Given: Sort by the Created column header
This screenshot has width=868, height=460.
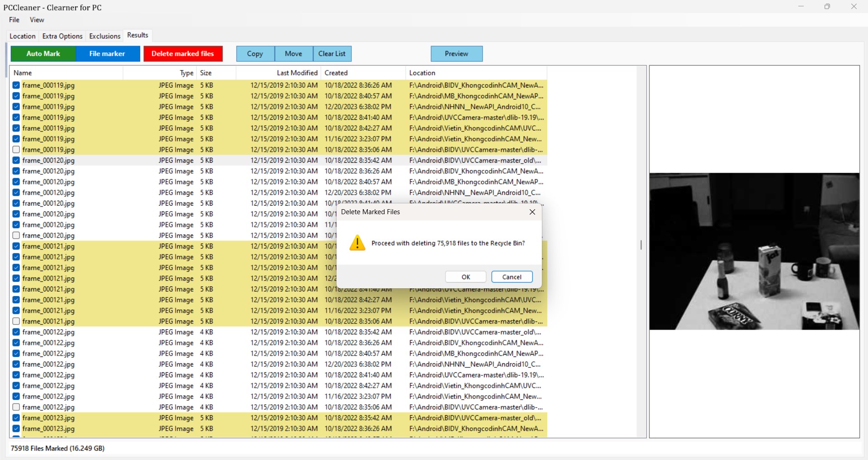Looking at the screenshot, I should 363,73.
